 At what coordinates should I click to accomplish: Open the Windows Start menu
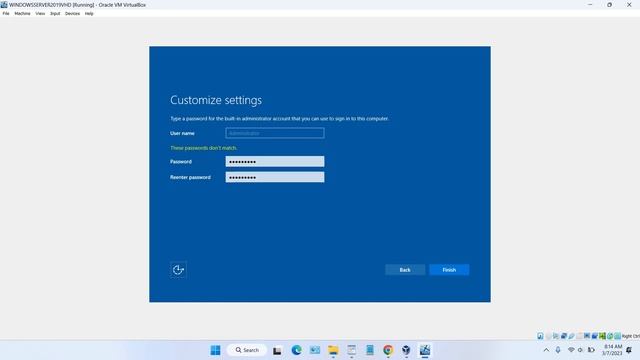(215, 350)
